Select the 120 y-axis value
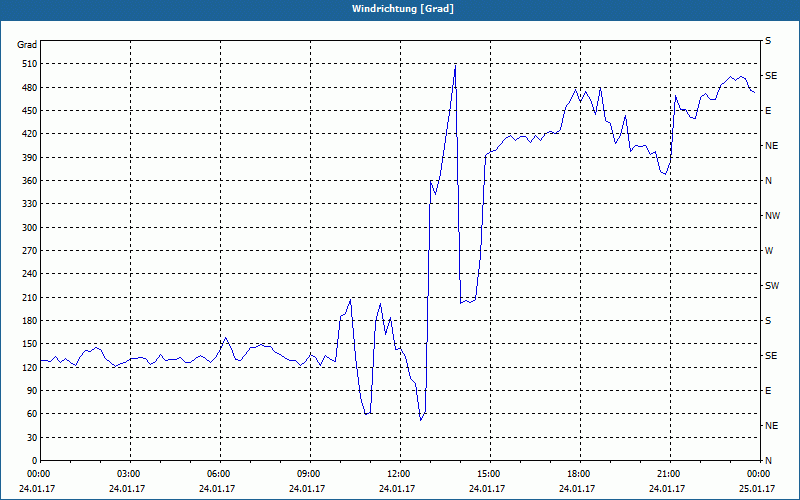Image resolution: width=800 pixels, height=500 pixels. [x=30, y=367]
